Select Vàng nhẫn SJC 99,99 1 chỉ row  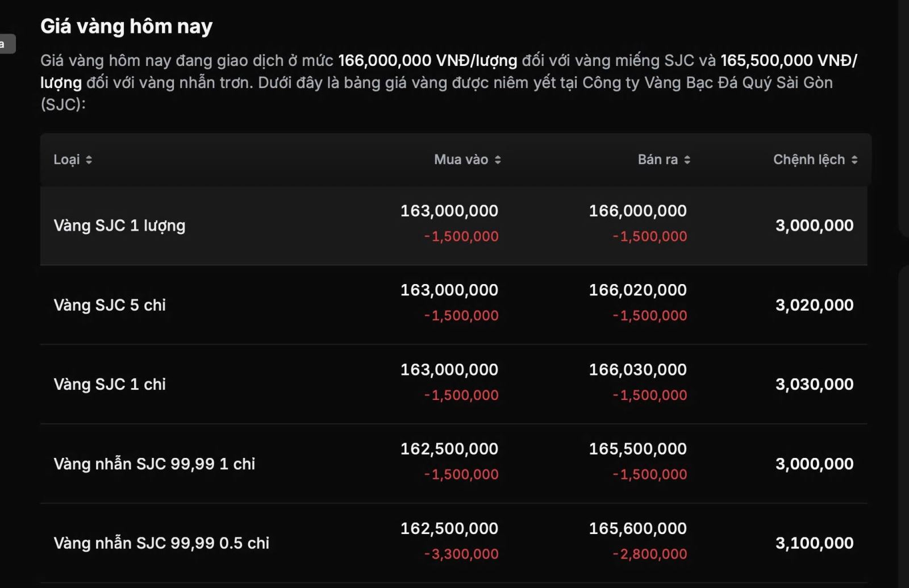tap(453, 464)
